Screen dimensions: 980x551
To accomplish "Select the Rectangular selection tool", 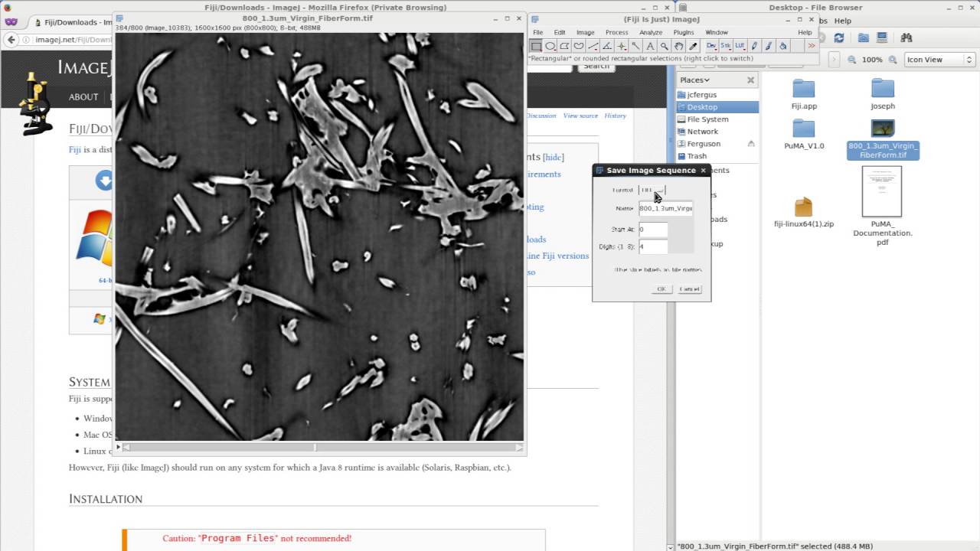I will click(x=536, y=46).
